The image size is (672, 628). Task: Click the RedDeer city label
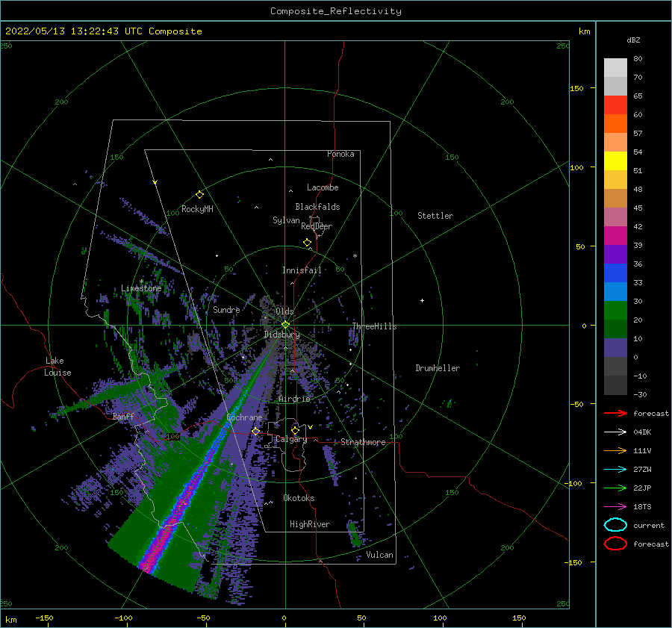coord(317,226)
